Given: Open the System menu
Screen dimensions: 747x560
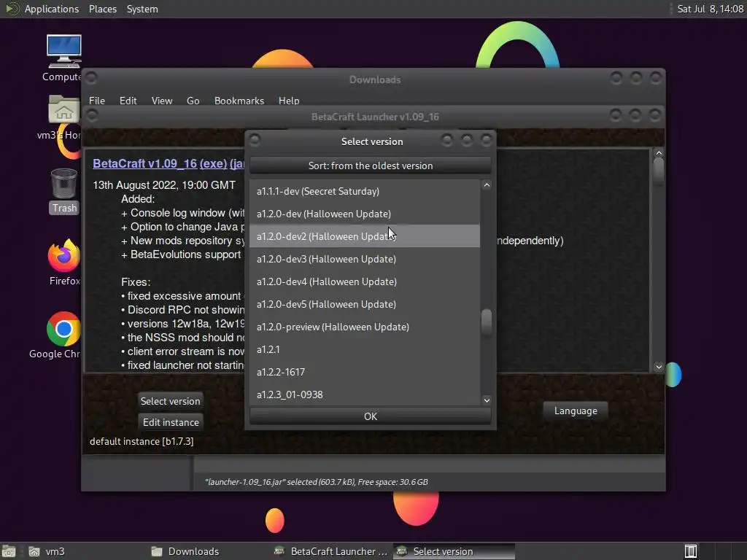Looking at the screenshot, I should [142, 9].
